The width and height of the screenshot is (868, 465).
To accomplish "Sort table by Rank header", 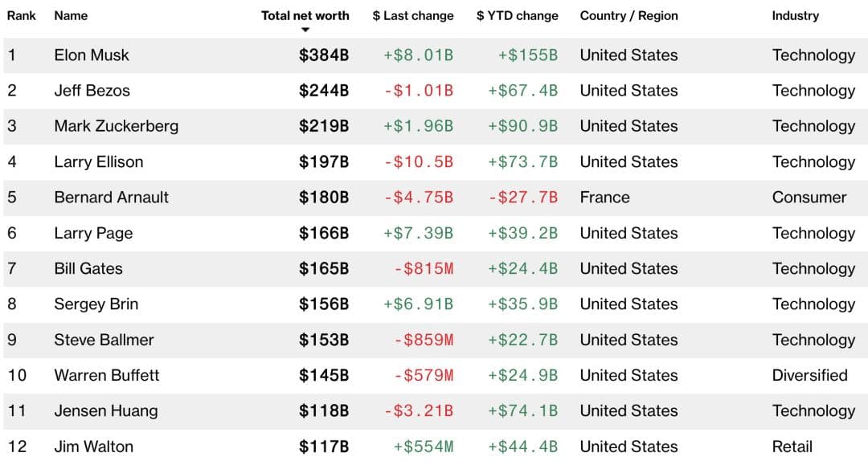I will tap(22, 15).
